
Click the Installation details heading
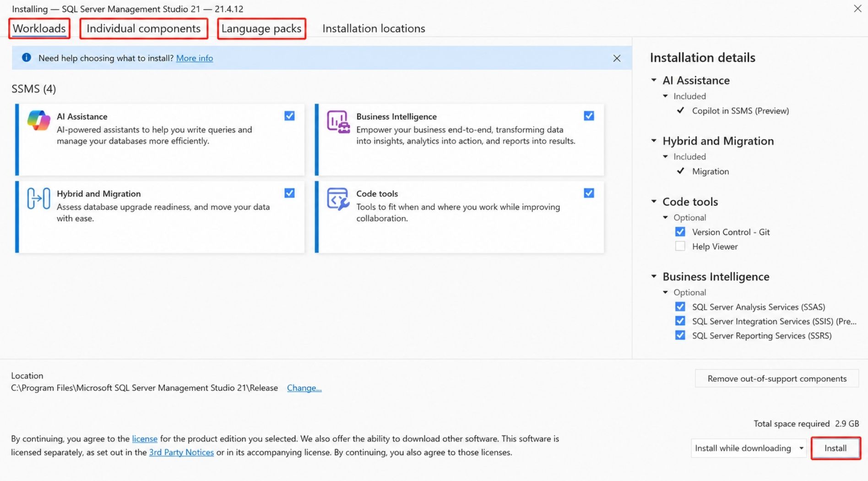pos(702,58)
